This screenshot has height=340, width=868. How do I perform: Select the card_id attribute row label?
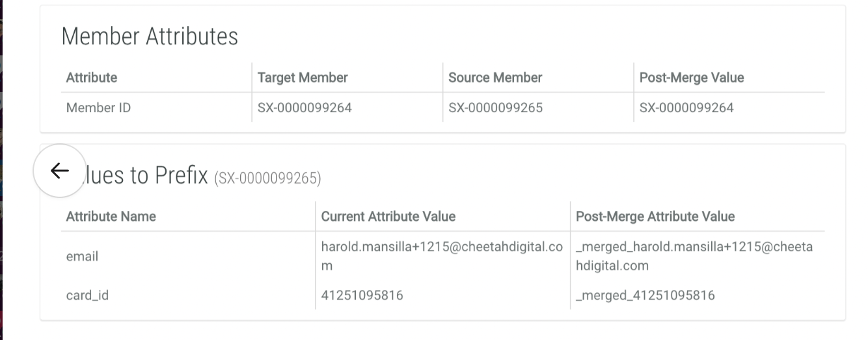87,296
